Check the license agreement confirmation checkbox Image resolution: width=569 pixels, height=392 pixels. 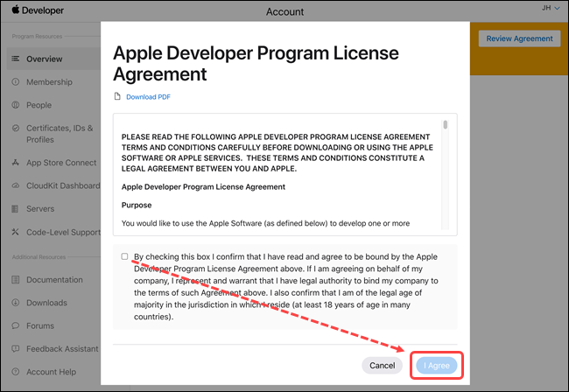pyautogui.click(x=125, y=256)
